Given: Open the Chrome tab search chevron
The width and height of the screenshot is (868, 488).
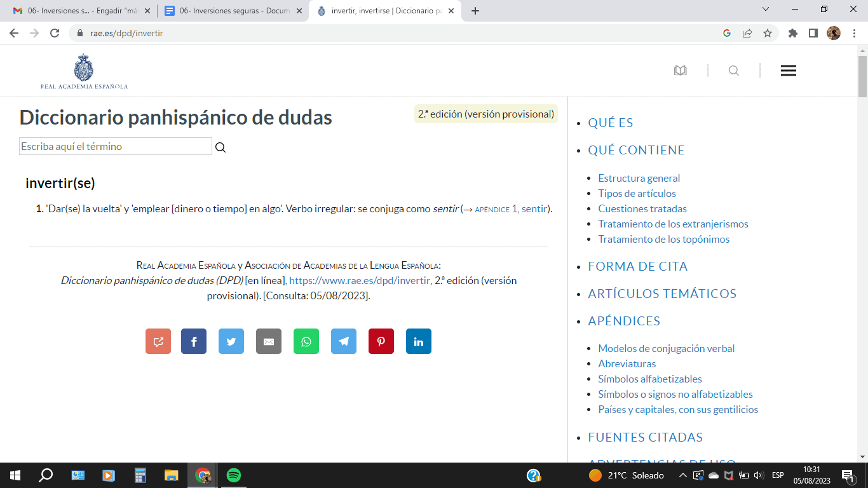Looking at the screenshot, I should [766, 9].
